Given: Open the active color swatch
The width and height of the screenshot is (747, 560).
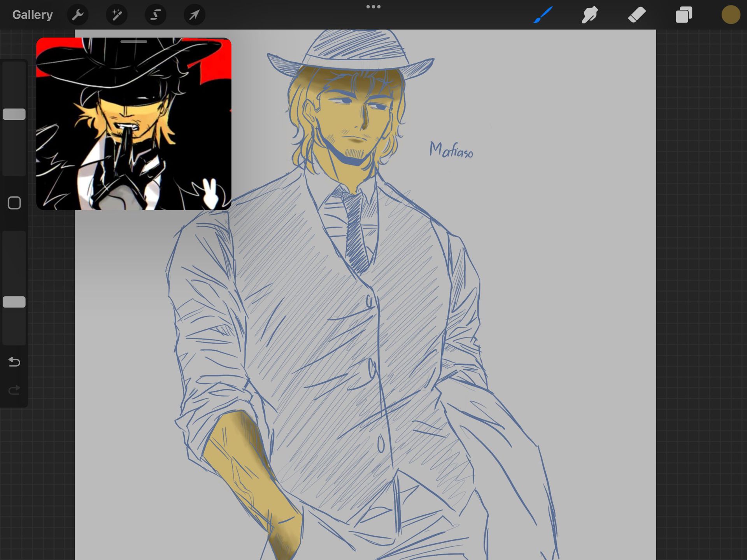Looking at the screenshot, I should coord(731,15).
